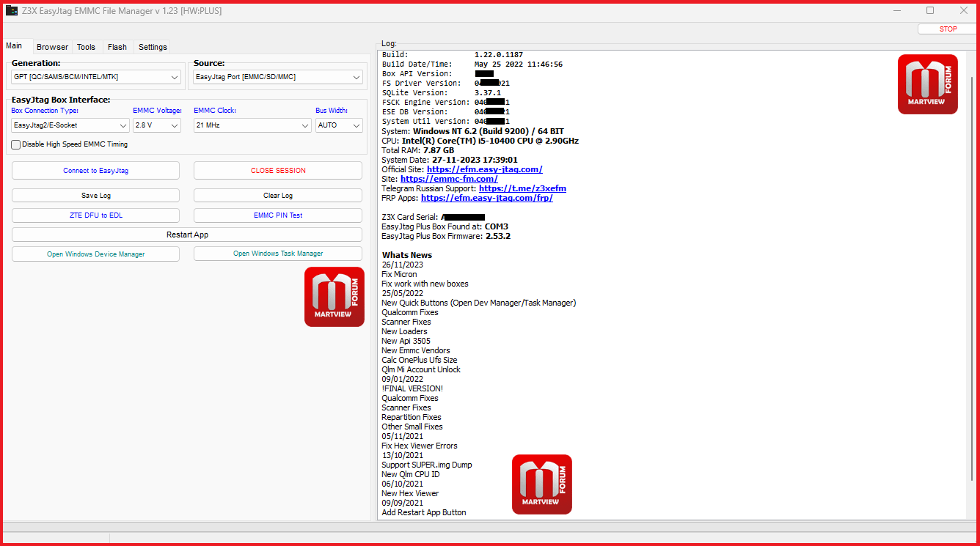Enable Disable High Speed EMMC Timing checkbox
The height and width of the screenshot is (546, 980).
16,144
